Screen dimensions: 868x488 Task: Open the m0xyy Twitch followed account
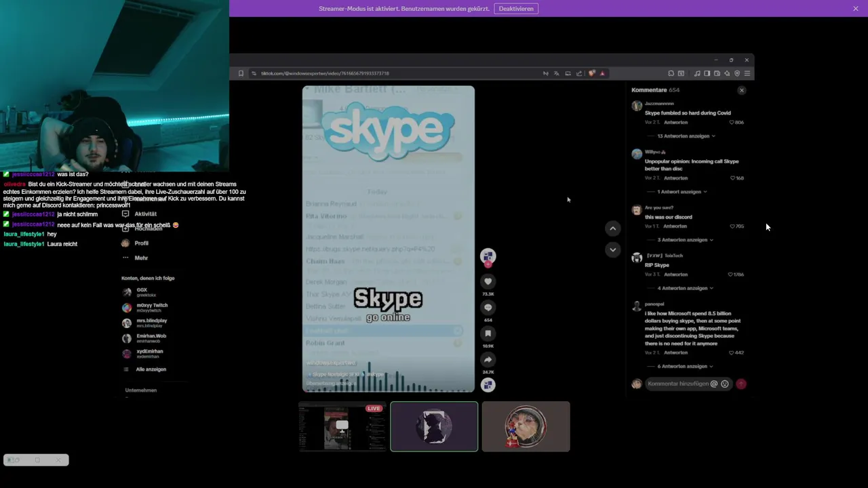coord(144,308)
